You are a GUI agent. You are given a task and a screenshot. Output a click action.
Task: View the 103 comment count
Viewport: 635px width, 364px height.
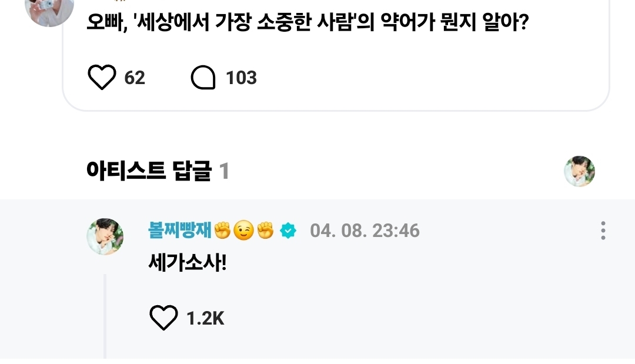pyautogui.click(x=242, y=78)
